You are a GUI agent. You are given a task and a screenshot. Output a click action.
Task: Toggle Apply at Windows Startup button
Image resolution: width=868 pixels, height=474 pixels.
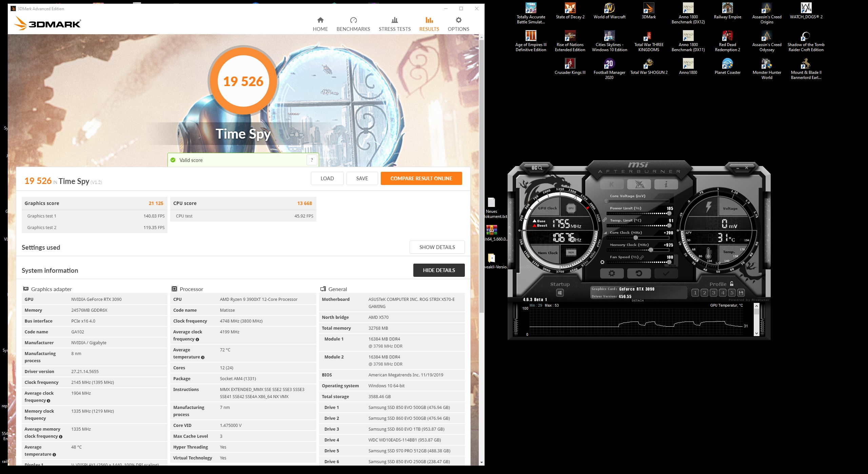560,293
